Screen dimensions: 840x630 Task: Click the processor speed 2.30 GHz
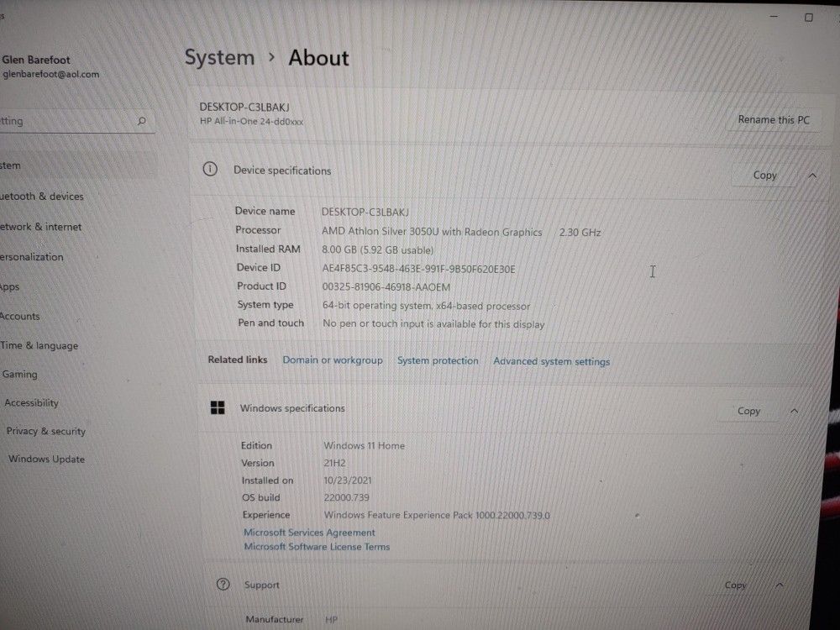[x=580, y=233]
